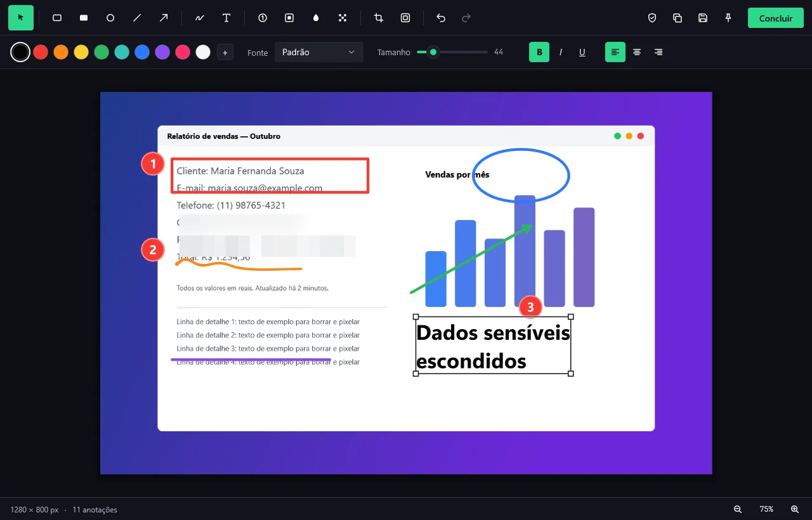Click the redo arrow

click(466, 18)
